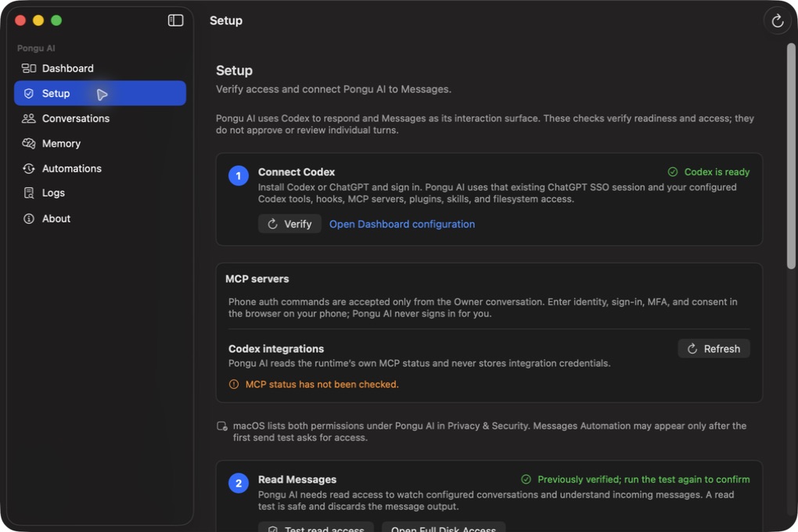Click the Pongu AI sidebar label

[x=36, y=49]
